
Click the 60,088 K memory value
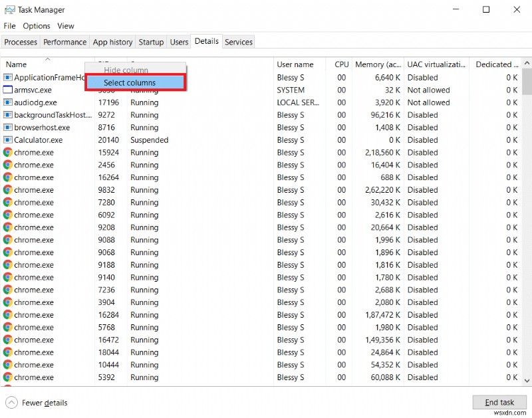(386, 377)
